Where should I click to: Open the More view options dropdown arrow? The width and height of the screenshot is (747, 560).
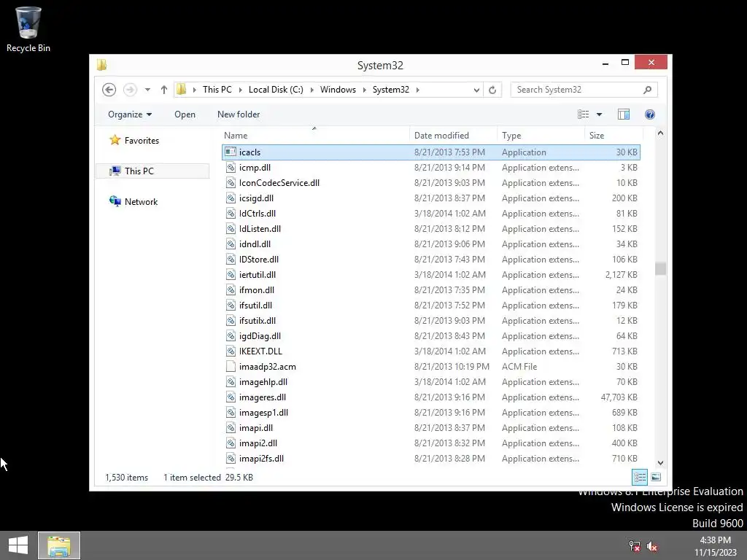[x=600, y=114]
